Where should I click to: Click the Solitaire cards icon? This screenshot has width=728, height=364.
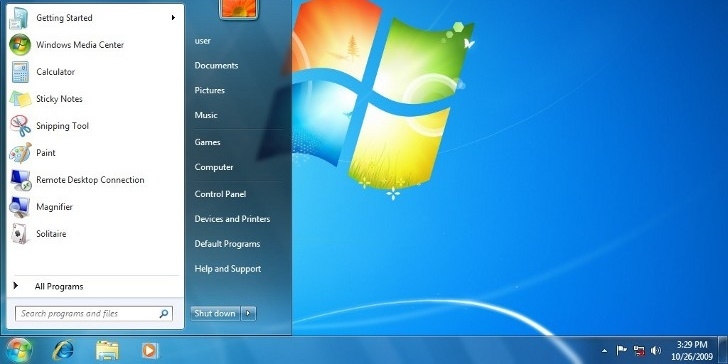(x=20, y=234)
